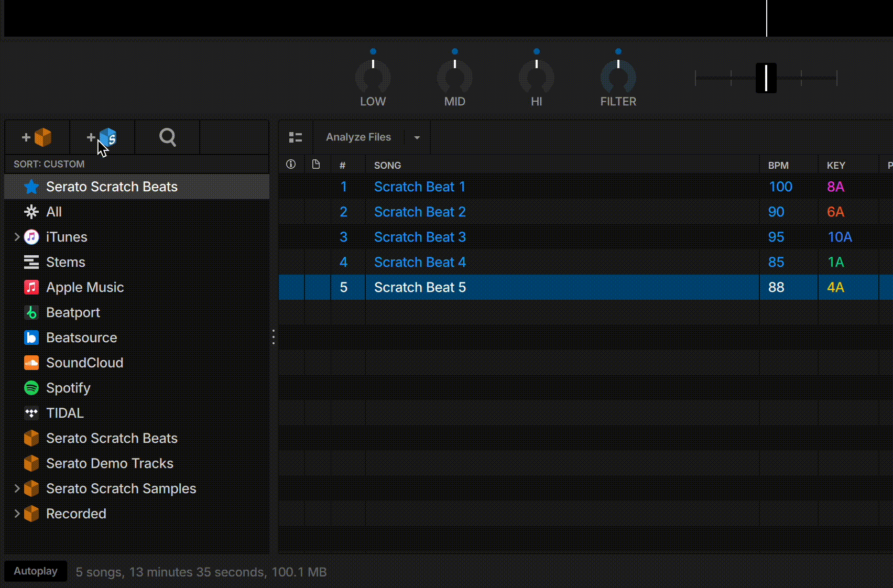This screenshot has width=893, height=588.
Task: Click the TIDAL logo icon
Action: (x=31, y=413)
